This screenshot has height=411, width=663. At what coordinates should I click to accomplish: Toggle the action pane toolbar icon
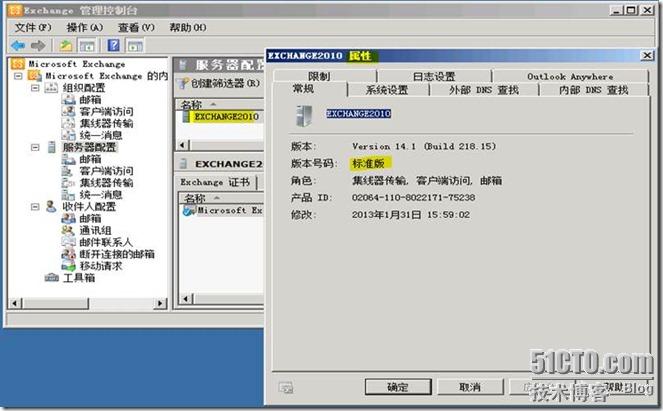[135, 45]
